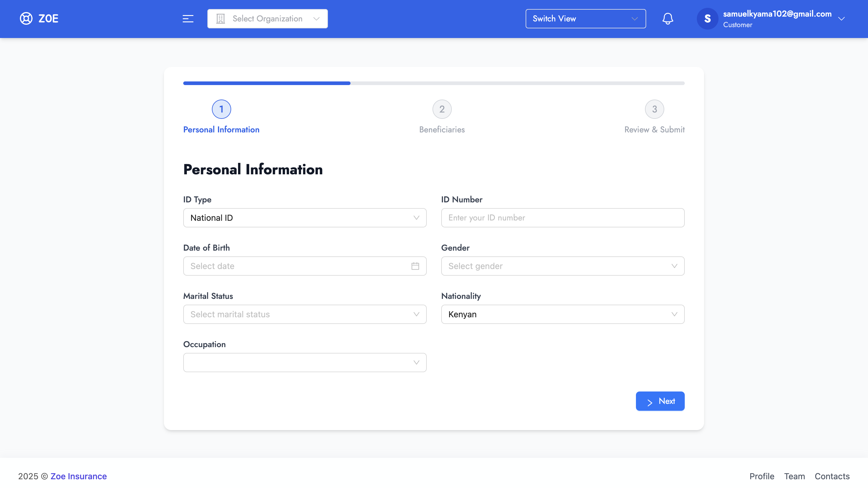Open the Switch View dropdown

click(x=585, y=18)
